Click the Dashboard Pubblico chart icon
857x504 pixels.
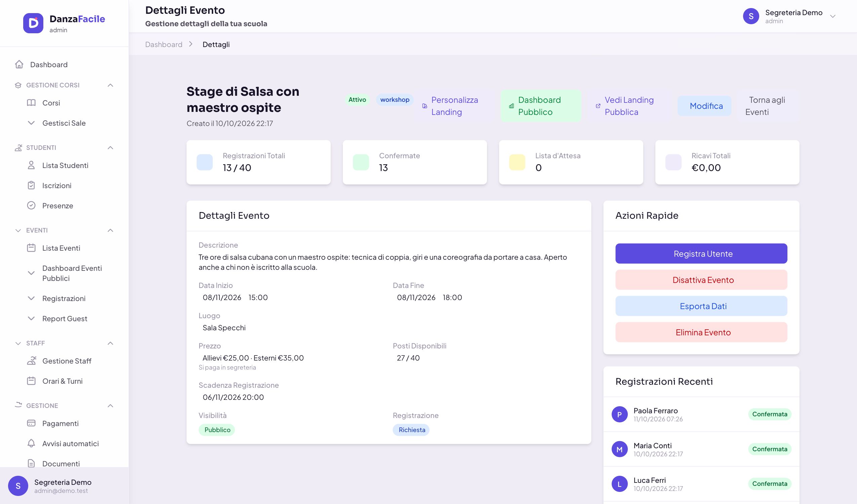[512, 106]
